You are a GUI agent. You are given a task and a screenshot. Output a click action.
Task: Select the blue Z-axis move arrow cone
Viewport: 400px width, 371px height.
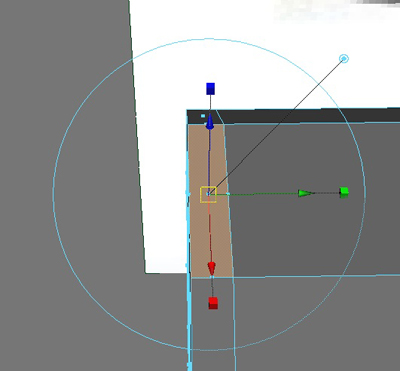click(x=210, y=122)
